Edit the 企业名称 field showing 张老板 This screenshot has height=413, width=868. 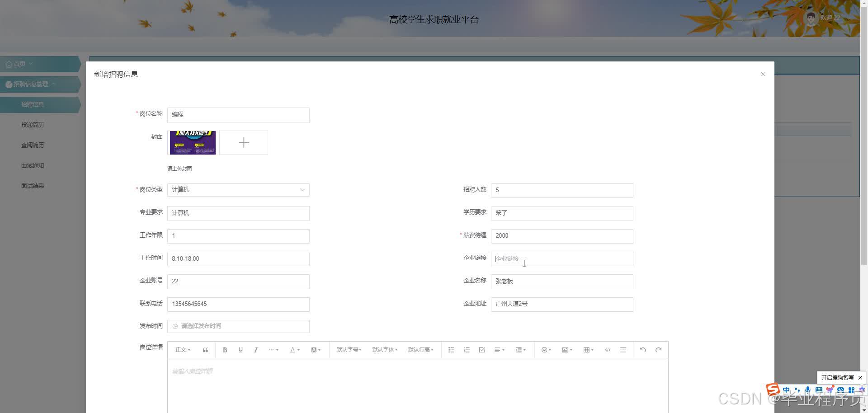[562, 282]
